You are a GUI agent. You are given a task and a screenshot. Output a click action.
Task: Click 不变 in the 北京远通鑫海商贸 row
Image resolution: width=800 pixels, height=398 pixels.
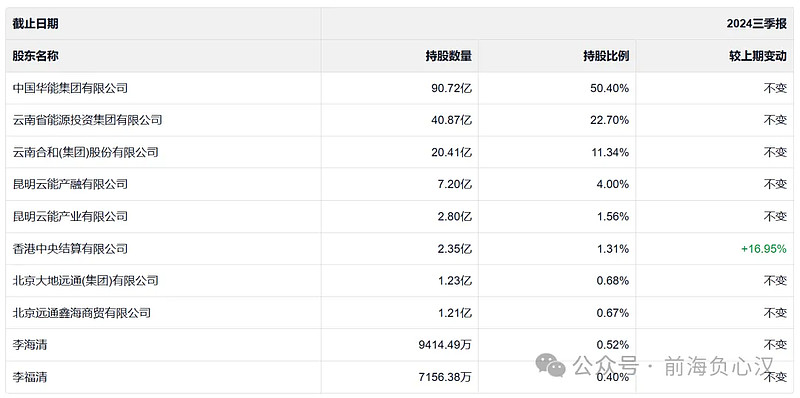click(x=776, y=313)
